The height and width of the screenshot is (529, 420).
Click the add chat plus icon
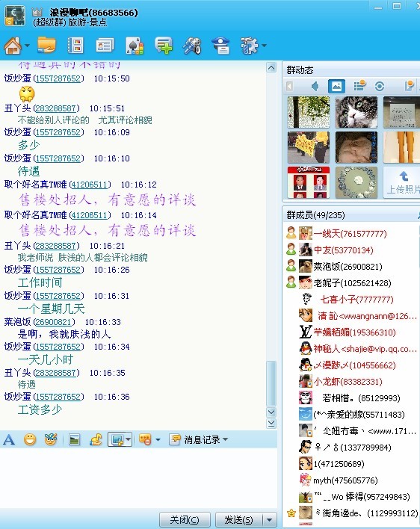[164, 46]
